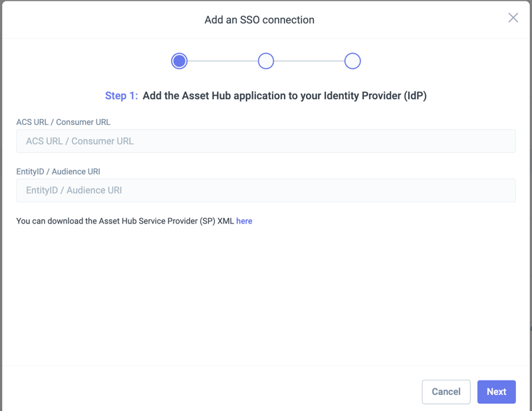Click the empty footer area left of Cancel
Viewport: 532px width, 411px height.
(199, 392)
